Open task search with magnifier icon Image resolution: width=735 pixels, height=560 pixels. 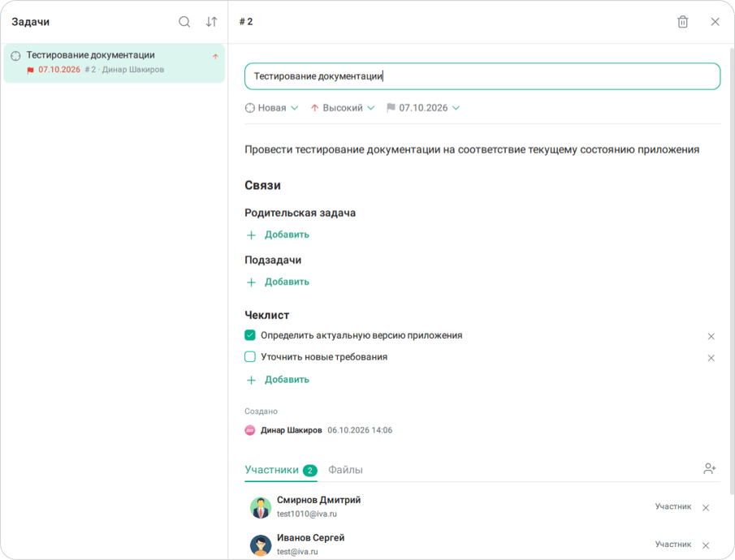tap(184, 22)
